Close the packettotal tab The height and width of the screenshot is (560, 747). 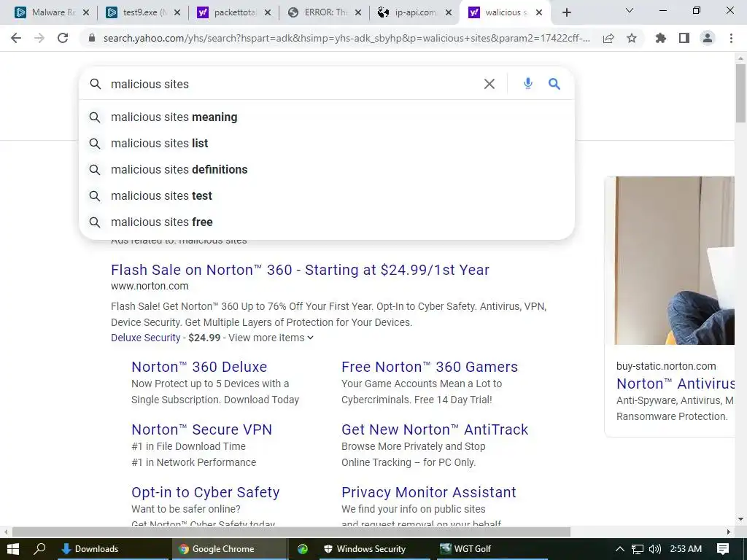click(x=268, y=12)
